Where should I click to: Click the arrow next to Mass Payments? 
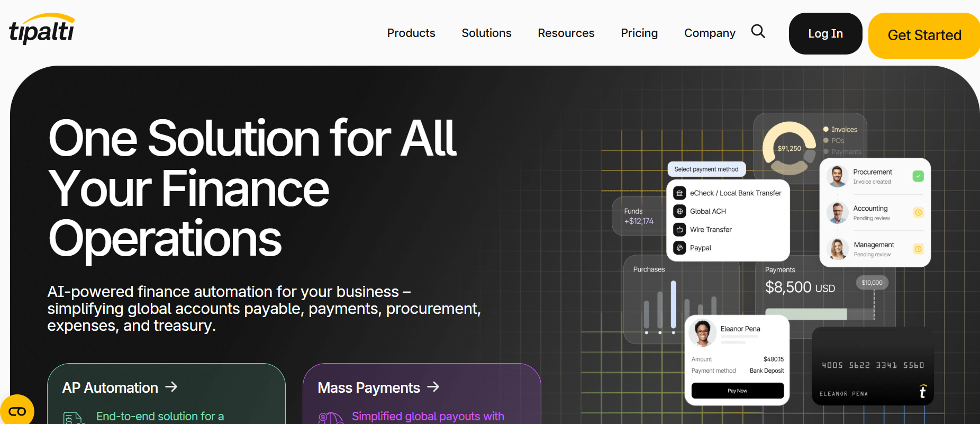coord(433,387)
